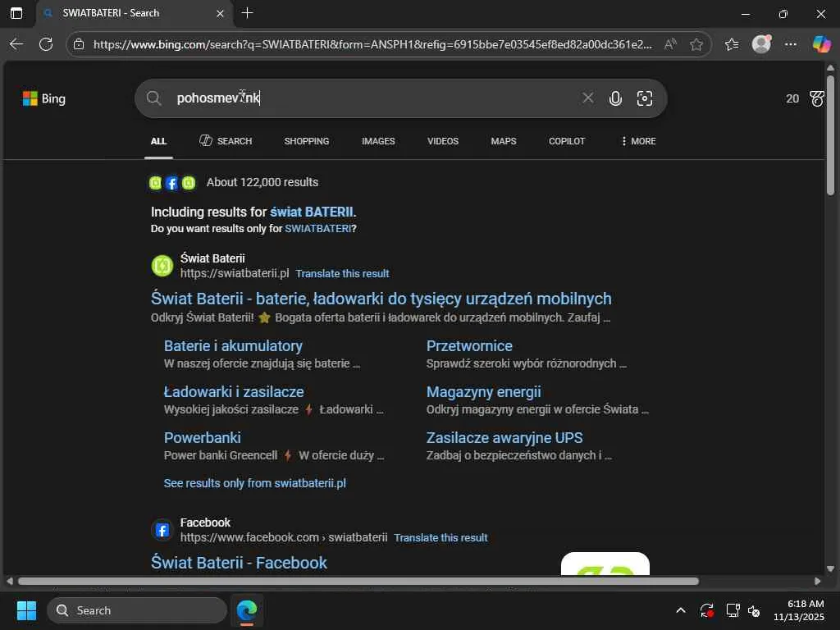Open Microsoft Edge from the taskbar
Viewport: 840px width, 630px height.
(247, 610)
